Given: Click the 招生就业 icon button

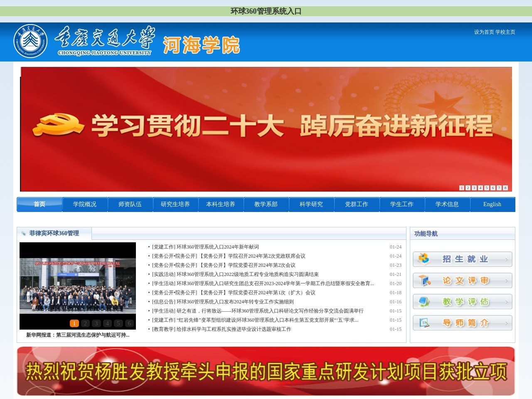Looking at the screenshot, I should [x=462, y=259].
